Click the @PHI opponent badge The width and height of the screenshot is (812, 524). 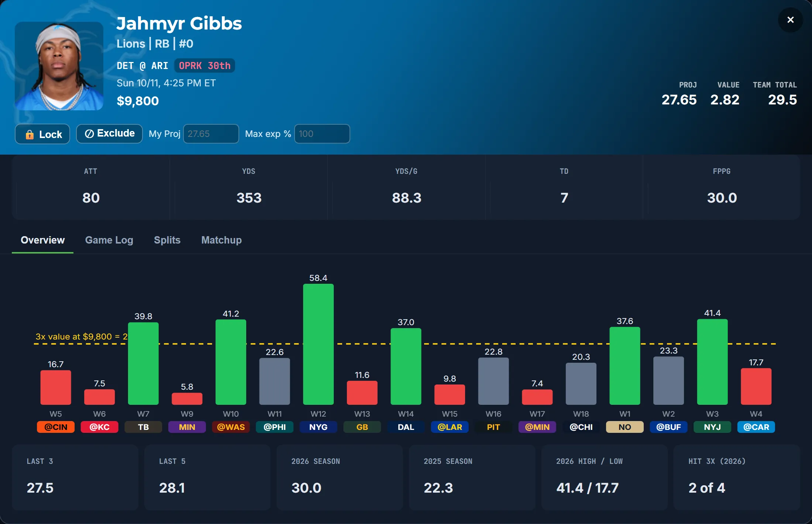[x=275, y=427]
